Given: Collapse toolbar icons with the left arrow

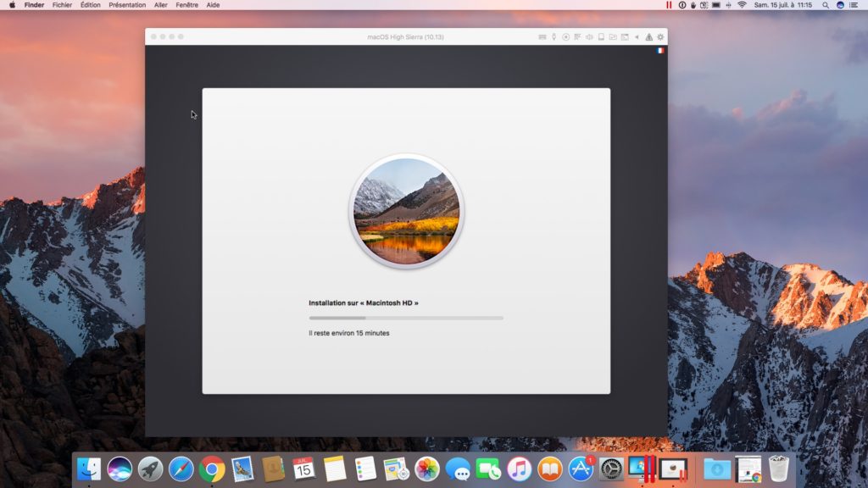Looking at the screenshot, I should tap(637, 37).
